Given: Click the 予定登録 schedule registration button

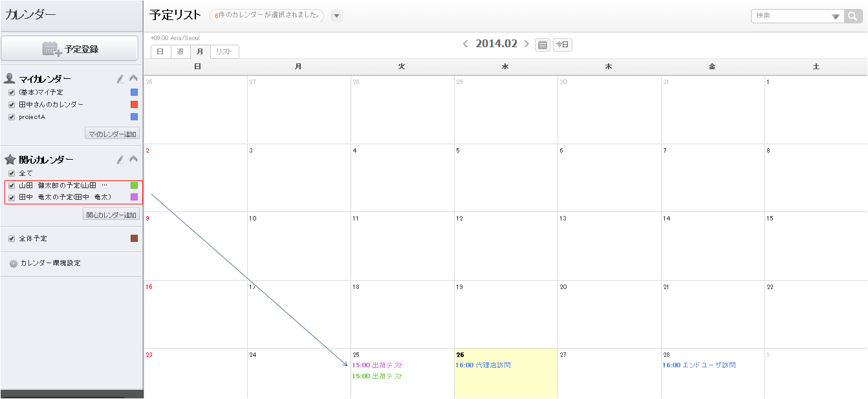Looking at the screenshot, I should (69, 49).
